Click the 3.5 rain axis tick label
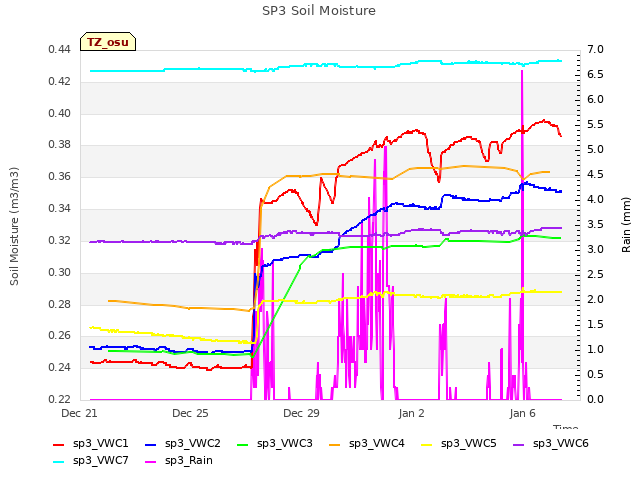The image size is (640, 480). [596, 224]
